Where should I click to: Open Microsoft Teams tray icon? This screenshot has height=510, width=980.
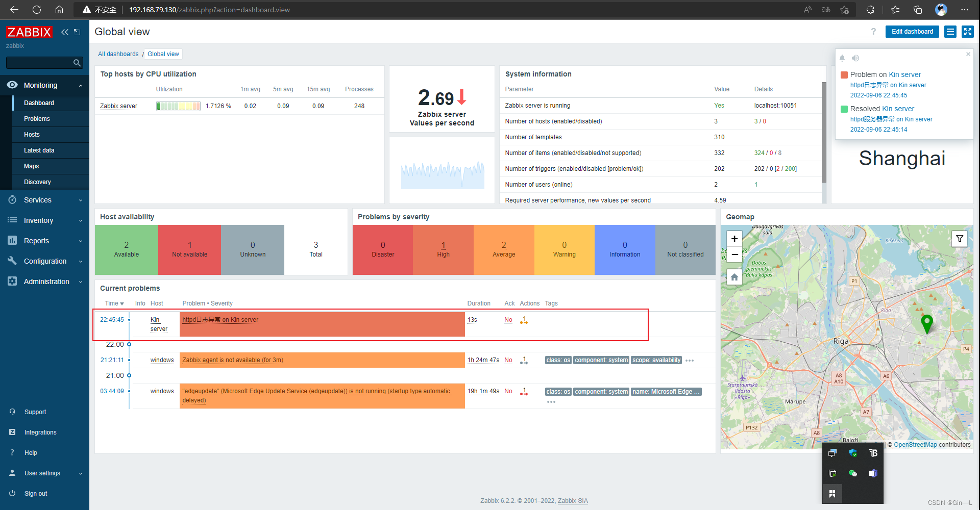(873, 473)
